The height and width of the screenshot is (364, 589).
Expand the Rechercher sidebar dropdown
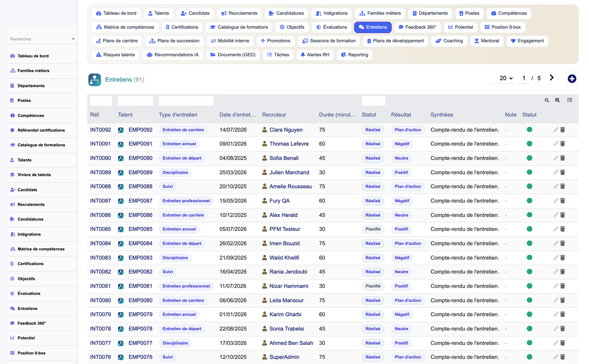[x=73, y=39]
